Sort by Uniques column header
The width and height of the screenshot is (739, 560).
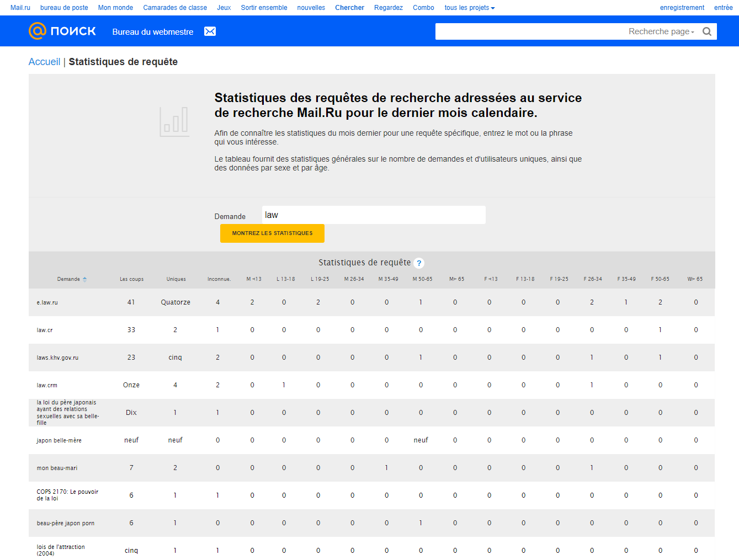[x=176, y=279]
